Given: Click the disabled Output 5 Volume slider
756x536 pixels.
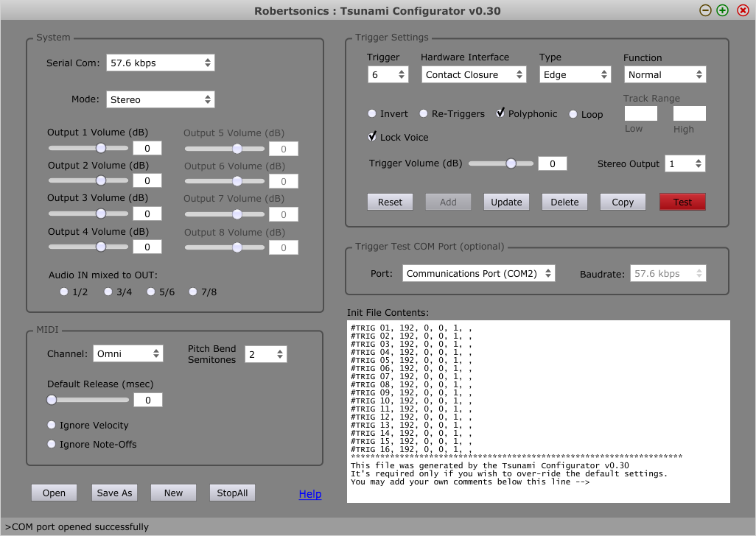Looking at the screenshot, I should [225, 149].
